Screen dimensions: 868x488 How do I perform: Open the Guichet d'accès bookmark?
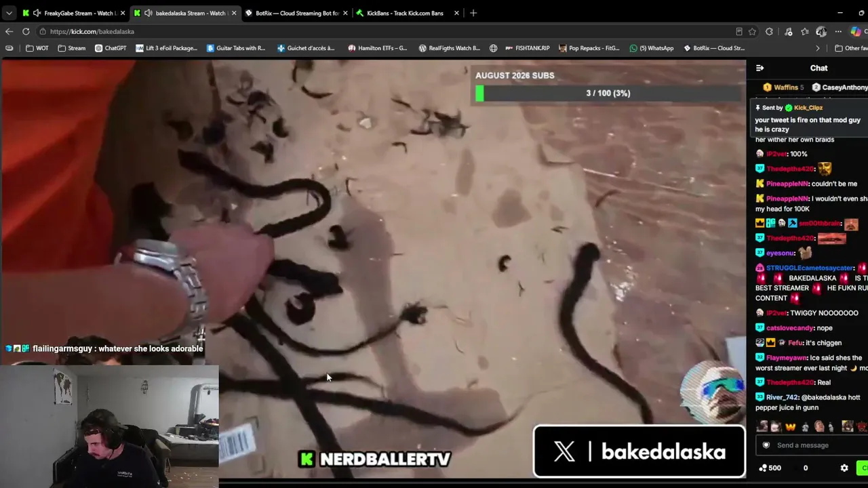tap(306, 48)
